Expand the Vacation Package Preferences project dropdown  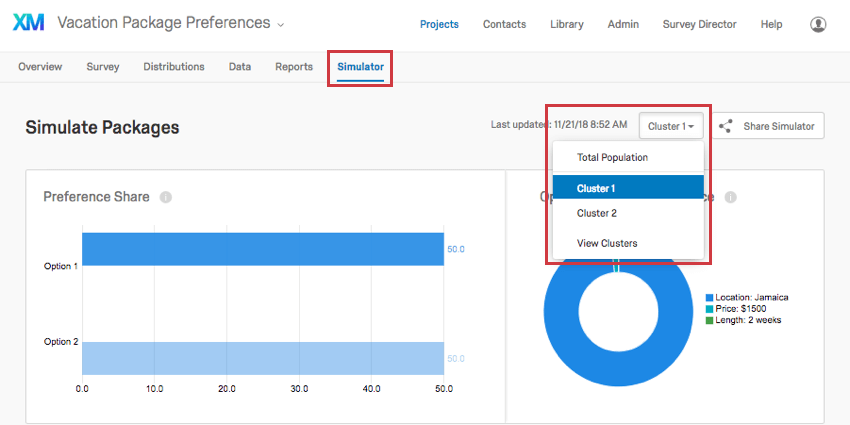[281, 24]
